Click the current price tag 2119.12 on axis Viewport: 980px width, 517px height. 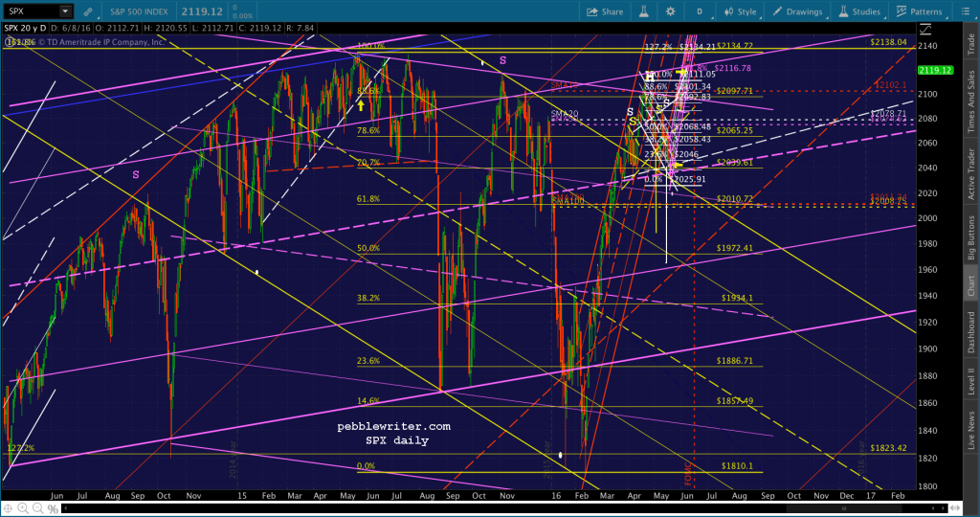click(935, 70)
